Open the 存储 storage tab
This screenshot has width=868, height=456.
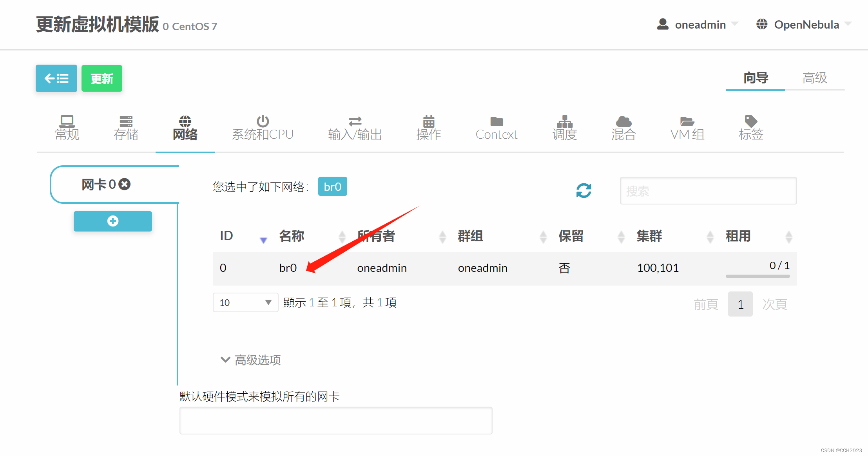[126, 128]
